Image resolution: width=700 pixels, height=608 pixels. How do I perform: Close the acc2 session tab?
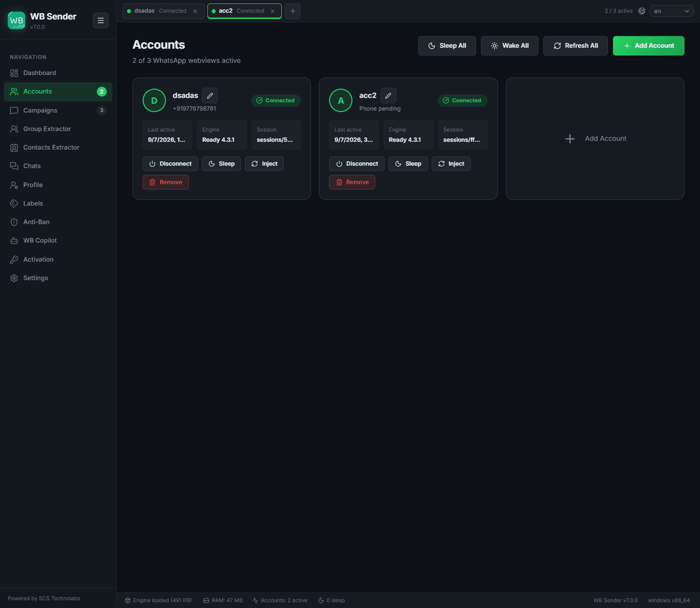273,11
